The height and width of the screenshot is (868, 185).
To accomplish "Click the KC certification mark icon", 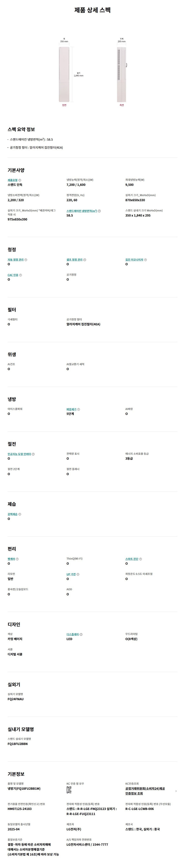I will (x=69, y=790).
